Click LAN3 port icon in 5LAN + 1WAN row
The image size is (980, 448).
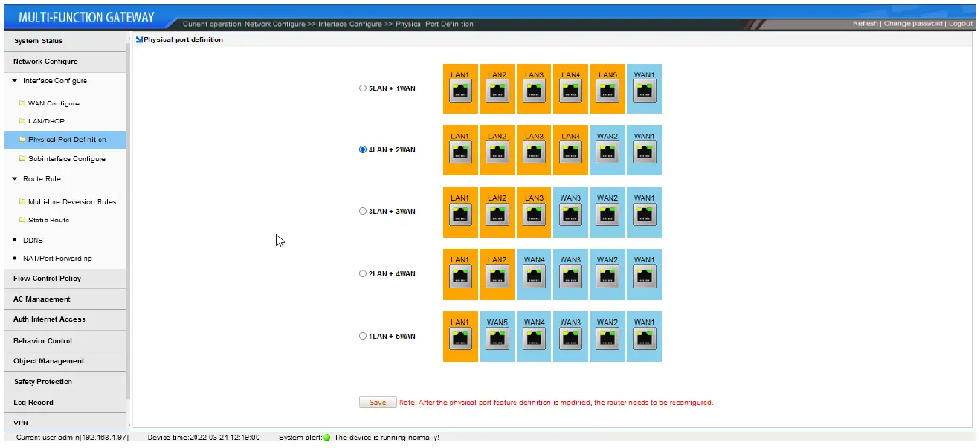pos(534,91)
